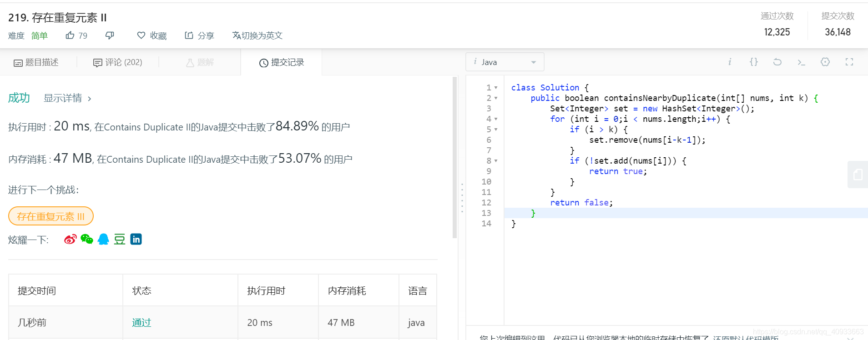This screenshot has height=340, width=868.
Task: Click code line 'return true;'
Action: tap(618, 171)
